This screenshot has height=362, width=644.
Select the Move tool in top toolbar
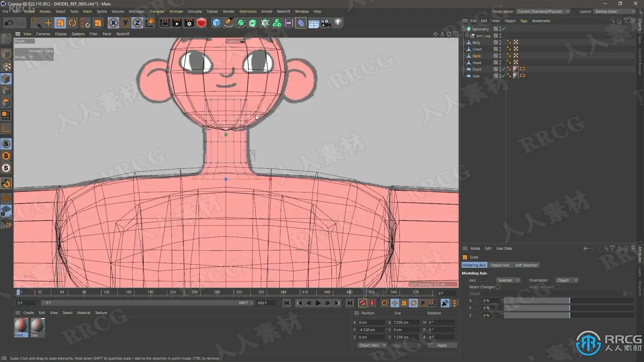(48, 23)
